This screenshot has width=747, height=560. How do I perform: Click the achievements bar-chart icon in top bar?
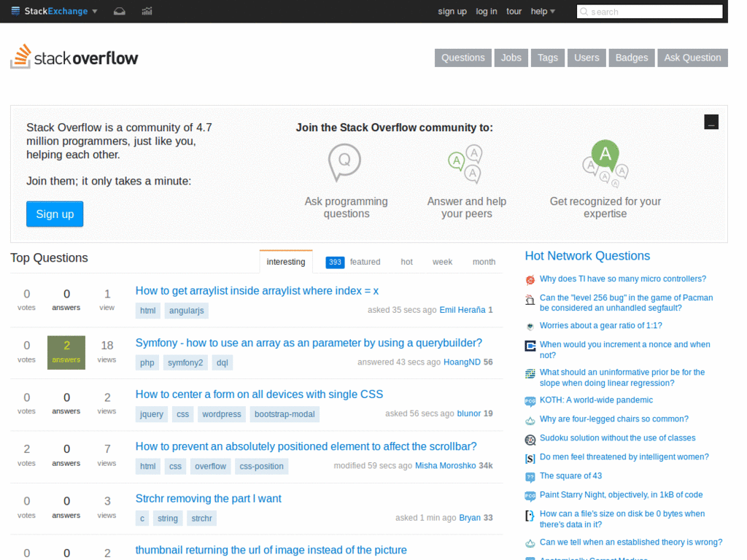tap(147, 11)
